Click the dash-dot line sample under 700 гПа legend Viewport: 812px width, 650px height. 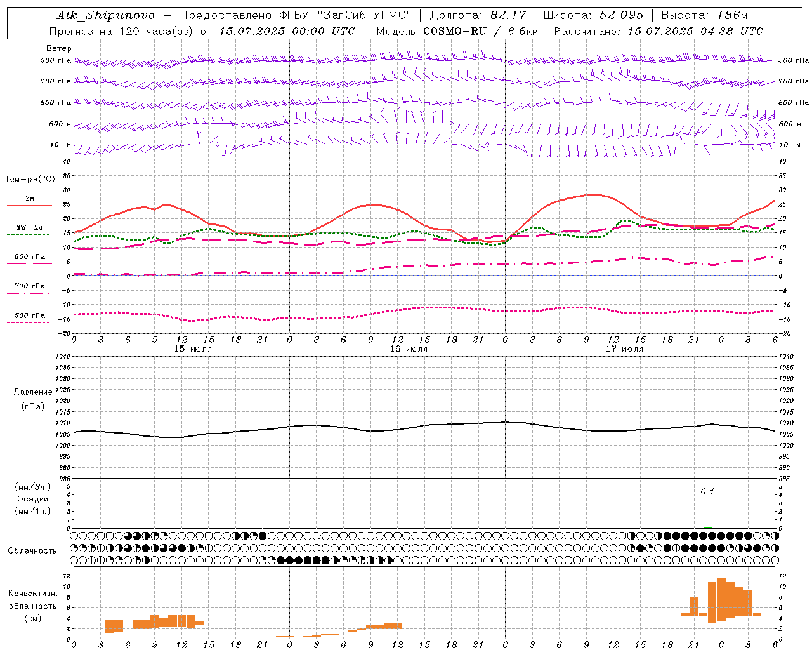coord(29,293)
